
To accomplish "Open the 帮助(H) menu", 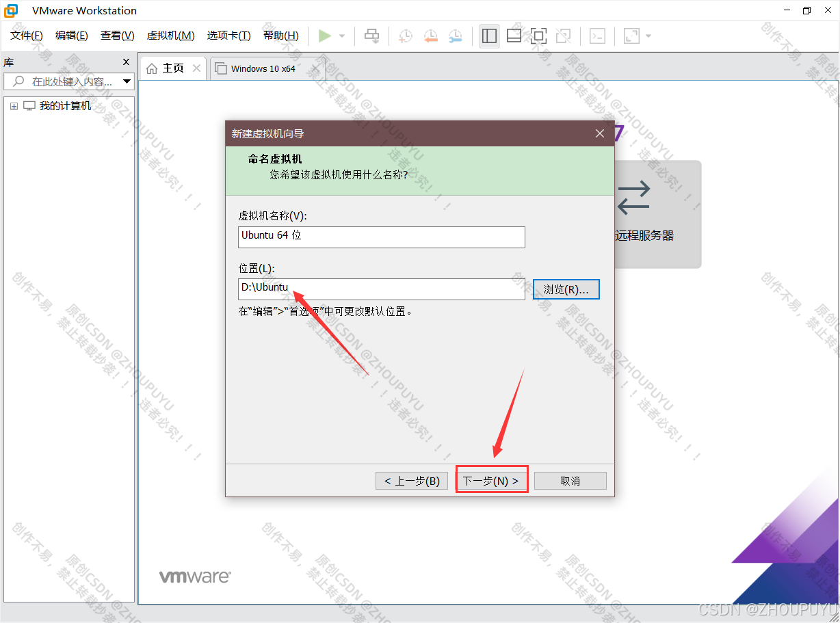I will 281,36.
